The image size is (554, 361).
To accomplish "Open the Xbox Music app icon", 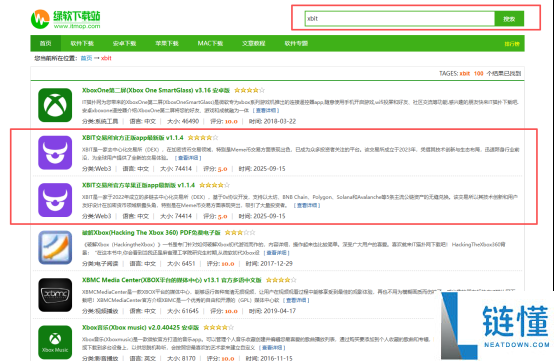I will [x=55, y=342].
